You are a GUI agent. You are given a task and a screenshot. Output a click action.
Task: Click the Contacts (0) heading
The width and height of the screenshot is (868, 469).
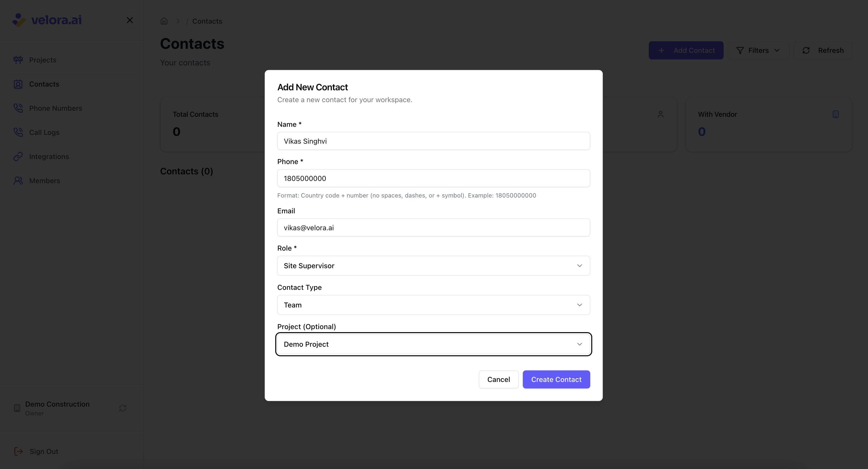coord(186,172)
